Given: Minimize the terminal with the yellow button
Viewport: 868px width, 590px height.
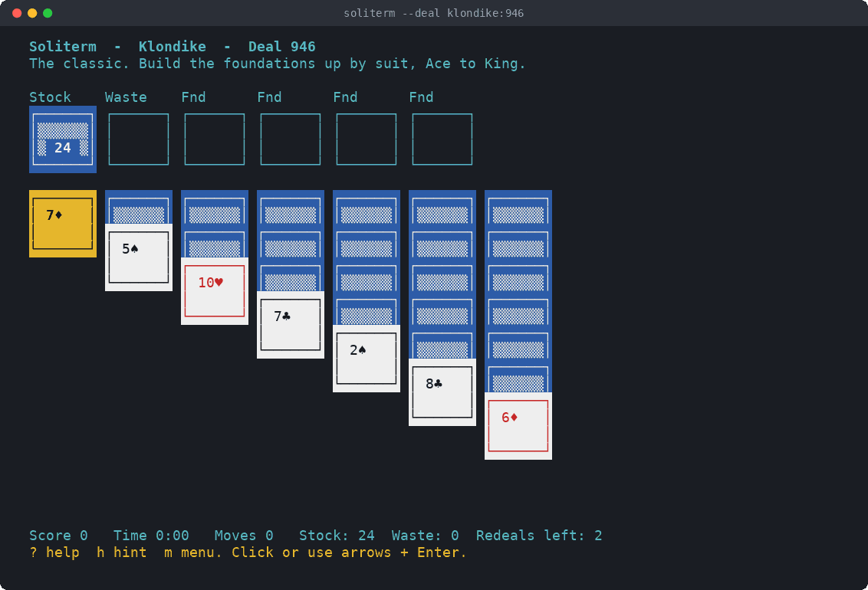Looking at the screenshot, I should click(32, 13).
